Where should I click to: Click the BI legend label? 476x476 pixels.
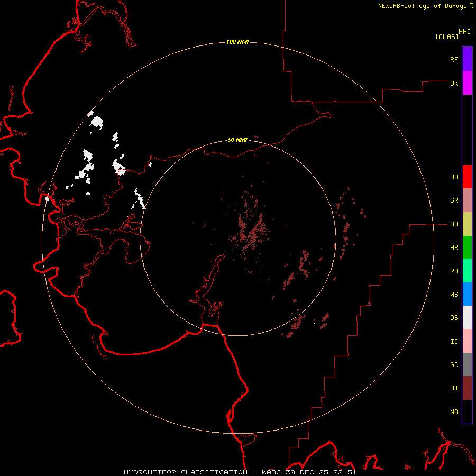pyautogui.click(x=454, y=388)
